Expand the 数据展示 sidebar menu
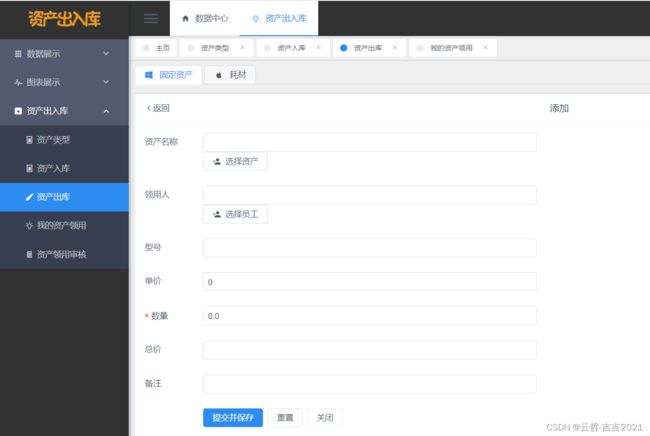 [x=64, y=53]
